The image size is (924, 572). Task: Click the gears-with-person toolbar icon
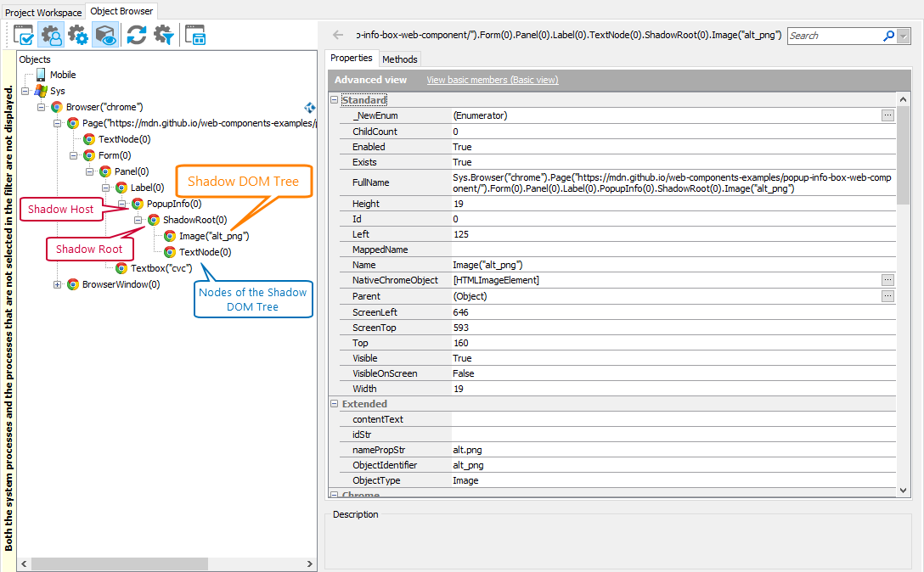click(x=51, y=35)
